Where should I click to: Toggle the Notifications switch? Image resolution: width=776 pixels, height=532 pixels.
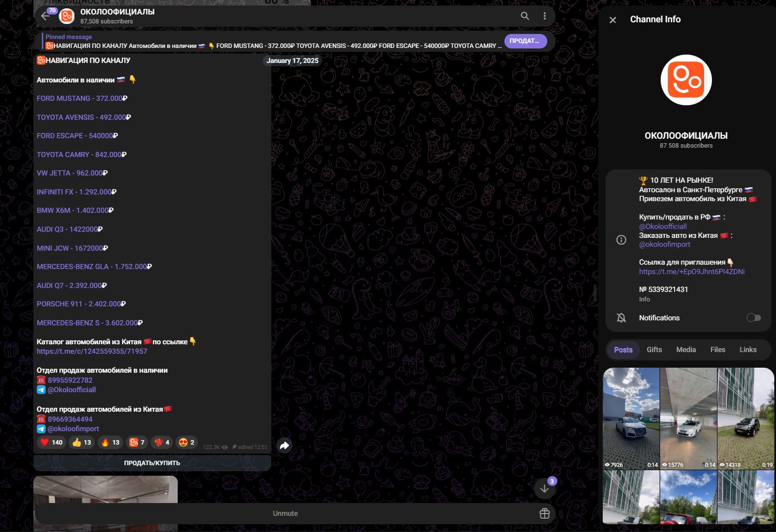(754, 318)
